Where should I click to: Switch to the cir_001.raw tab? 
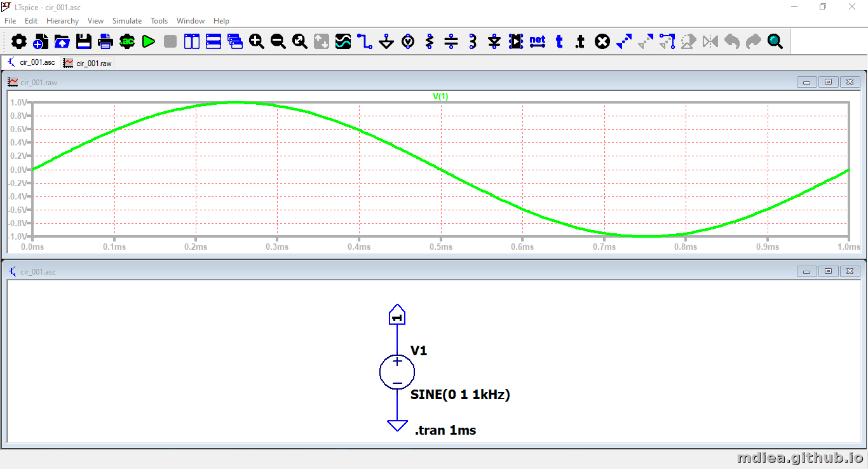point(88,63)
